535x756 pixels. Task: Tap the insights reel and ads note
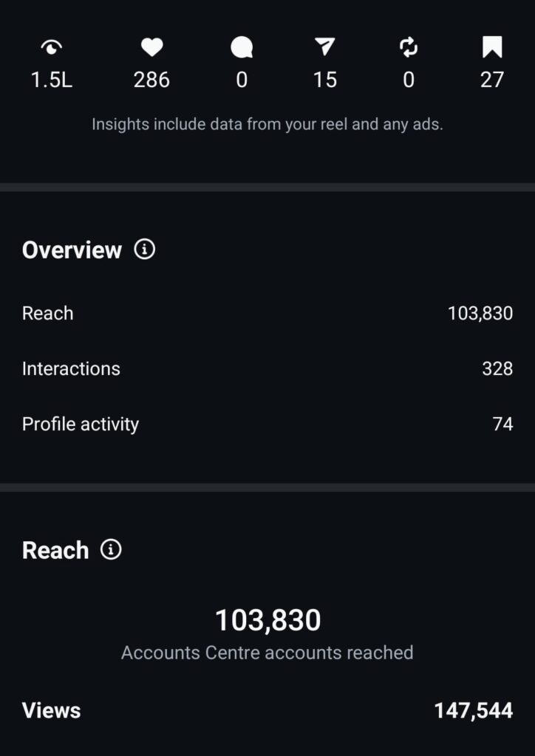coord(267,124)
